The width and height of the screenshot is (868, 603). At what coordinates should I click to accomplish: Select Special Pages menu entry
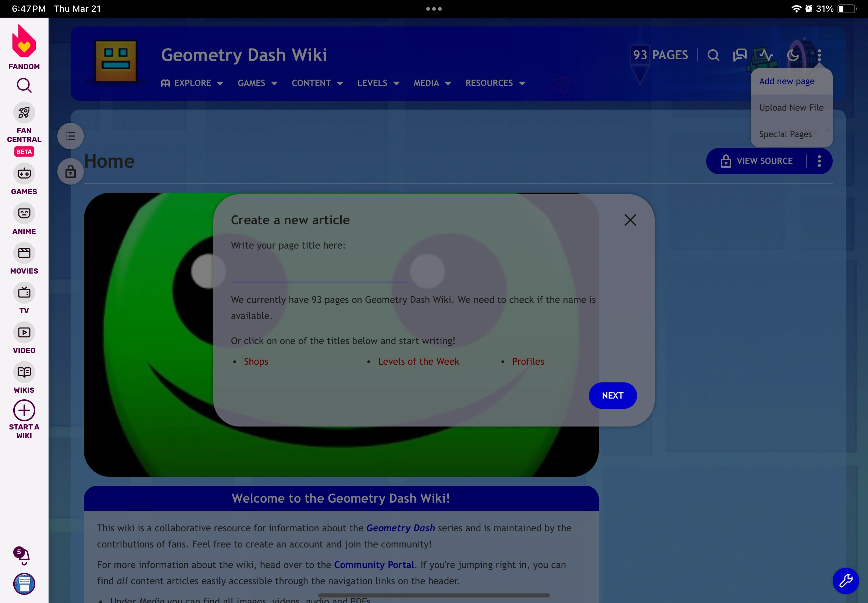click(785, 134)
